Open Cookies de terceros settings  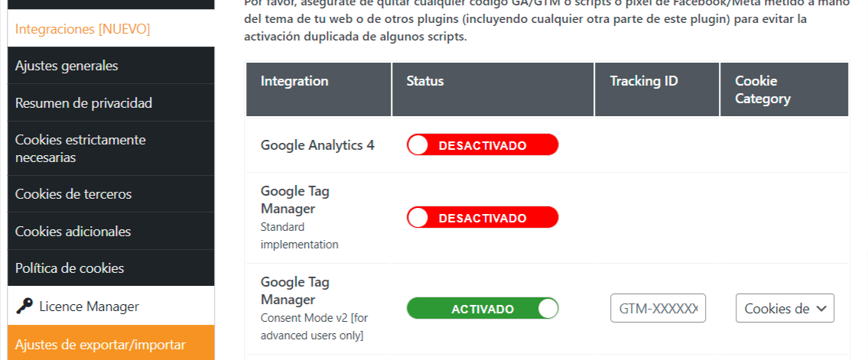pos(111,194)
